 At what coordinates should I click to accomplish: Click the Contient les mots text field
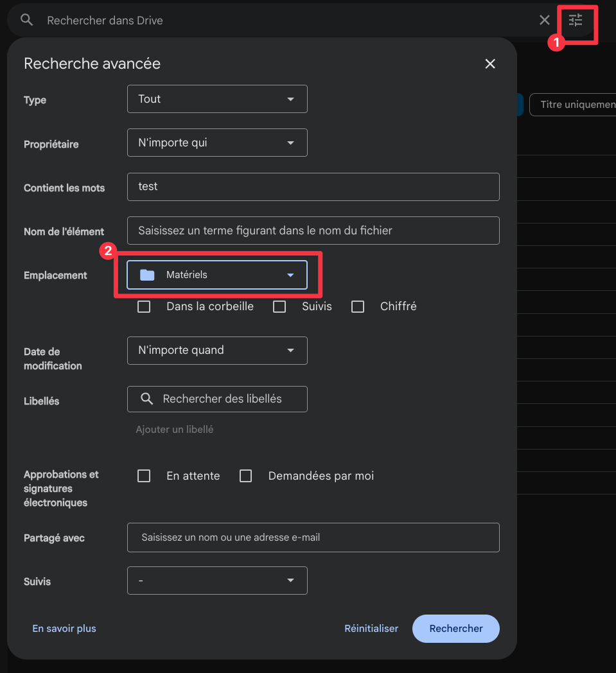[x=313, y=187]
